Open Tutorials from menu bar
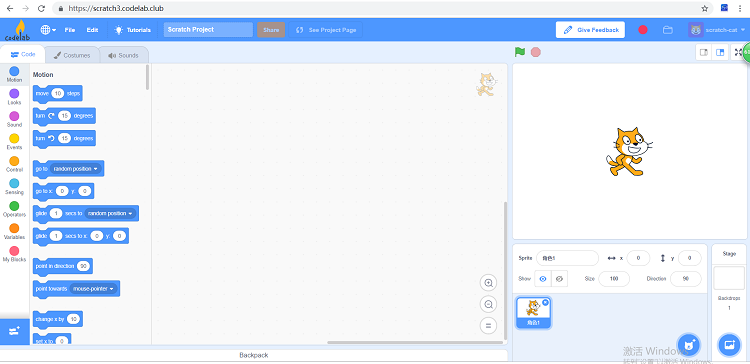750x364 pixels. pyautogui.click(x=132, y=30)
